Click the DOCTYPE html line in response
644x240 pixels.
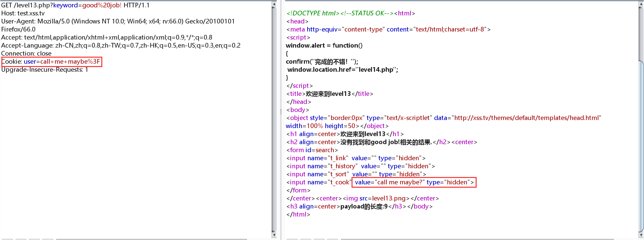pos(351,13)
